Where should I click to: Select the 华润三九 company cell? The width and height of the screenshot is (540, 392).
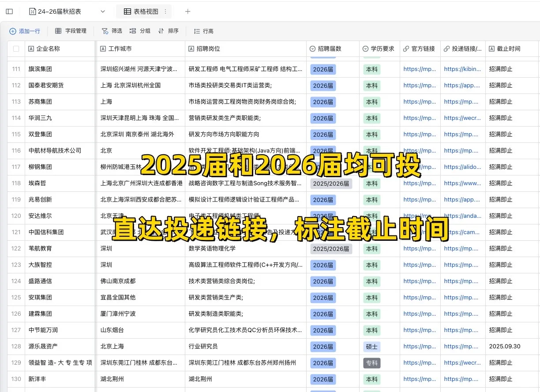click(x=60, y=118)
